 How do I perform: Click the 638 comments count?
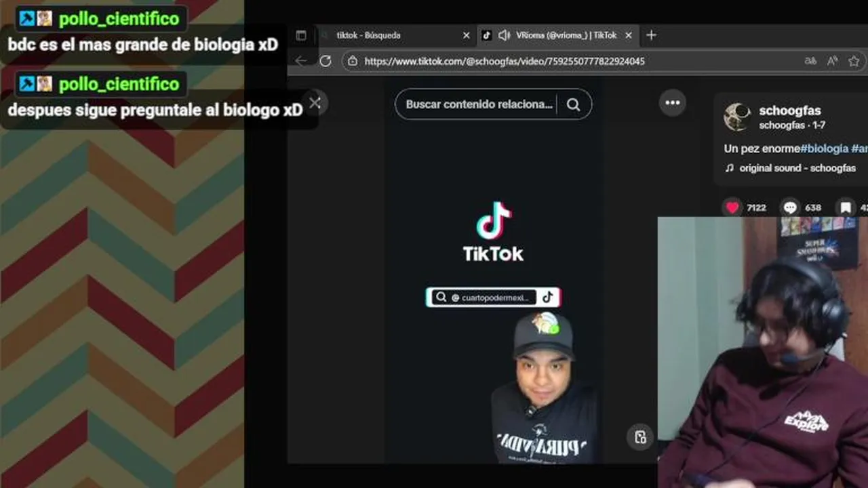tap(813, 207)
